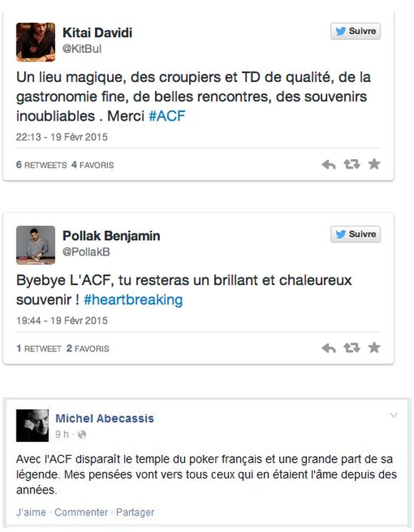414x532 pixels.
Task: Click the globe privacy icon on Abecassis post
Action: [81, 435]
